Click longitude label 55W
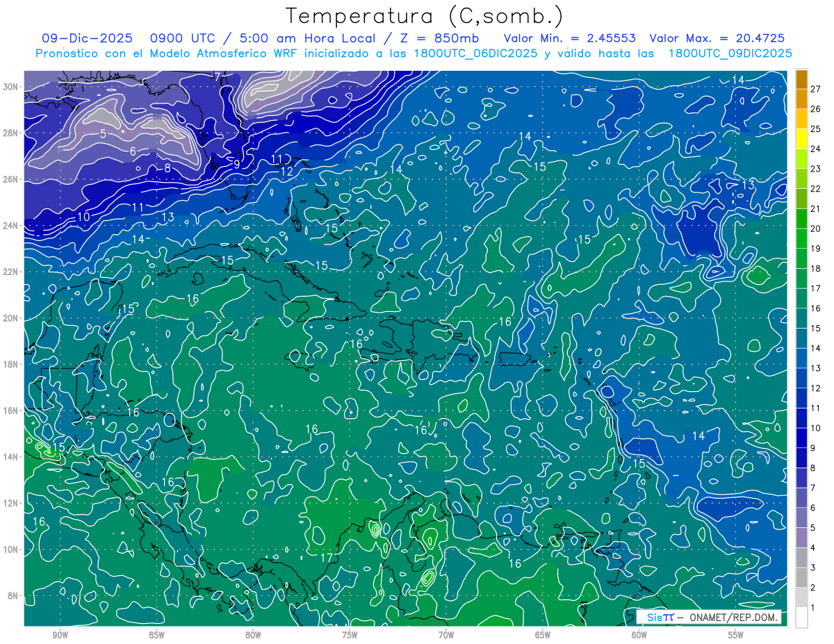The width and height of the screenshot is (834, 644). tap(736, 635)
